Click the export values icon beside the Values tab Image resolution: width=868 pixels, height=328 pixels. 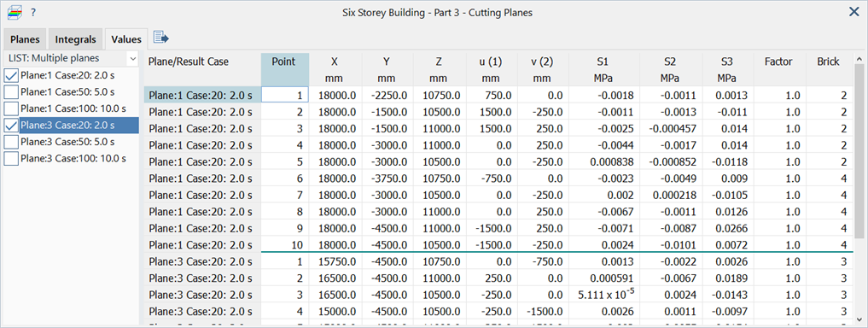click(161, 38)
